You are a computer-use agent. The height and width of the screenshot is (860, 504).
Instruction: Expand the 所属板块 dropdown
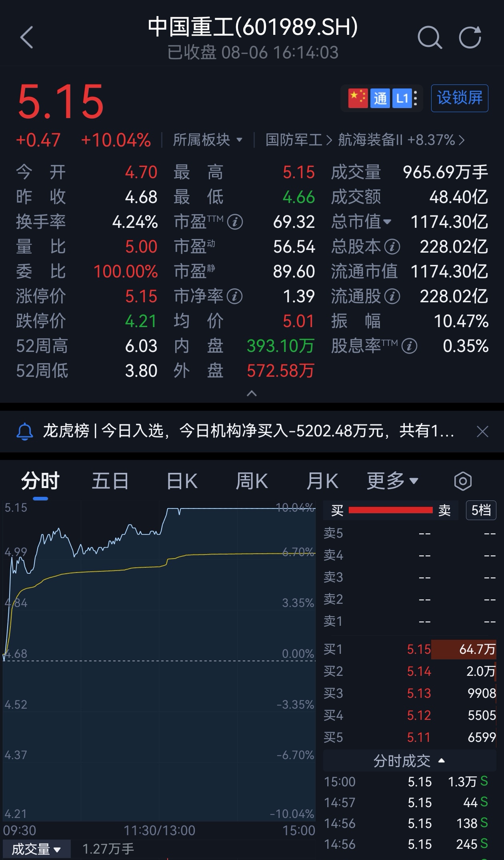coord(208,140)
